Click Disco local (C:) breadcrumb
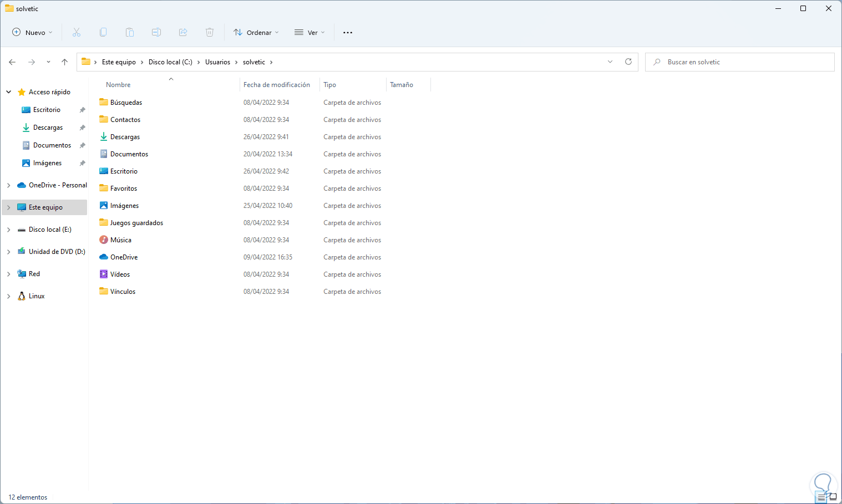The height and width of the screenshot is (504, 842). point(170,62)
